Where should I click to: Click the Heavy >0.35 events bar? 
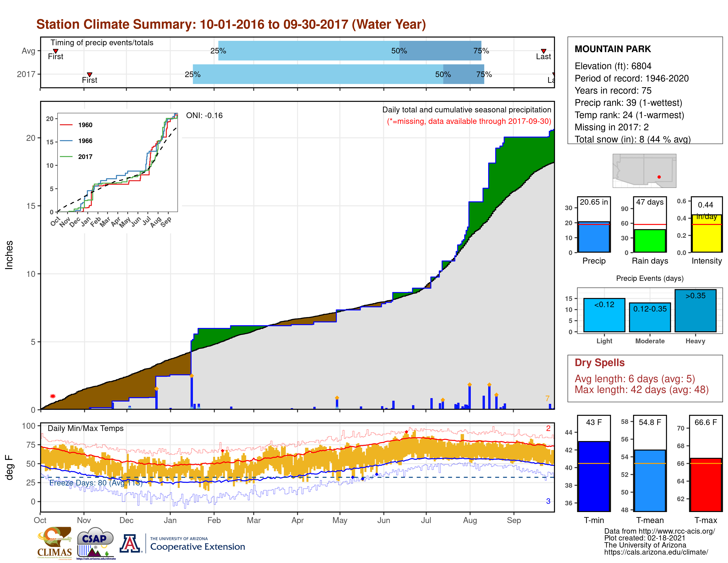(x=695, y=310)
